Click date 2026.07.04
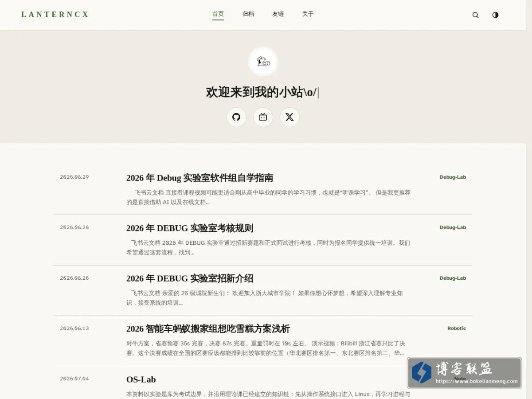Viewport: 532px width, 399px height. point(74,379)
